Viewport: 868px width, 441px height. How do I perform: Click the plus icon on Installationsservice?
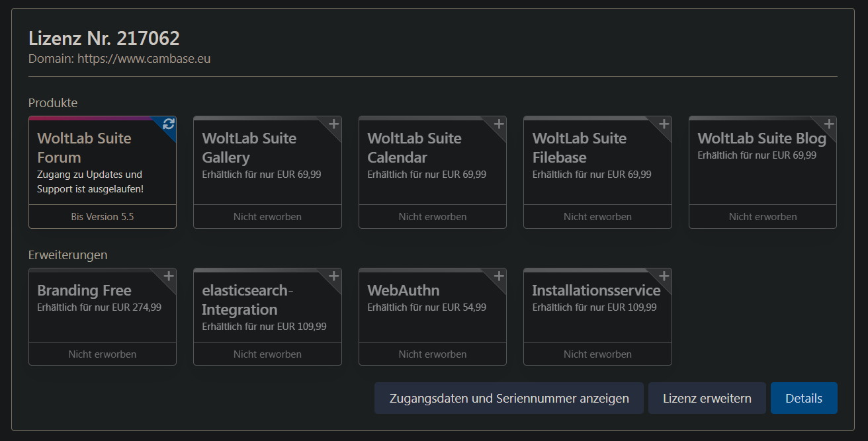pyautogui.click(x=664, y=276)
